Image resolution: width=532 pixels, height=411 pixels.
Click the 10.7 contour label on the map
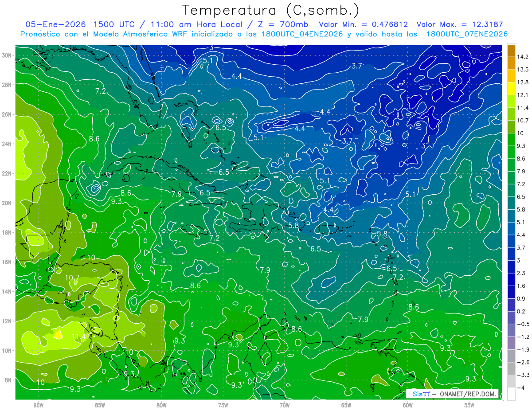(x=72, y=278)
